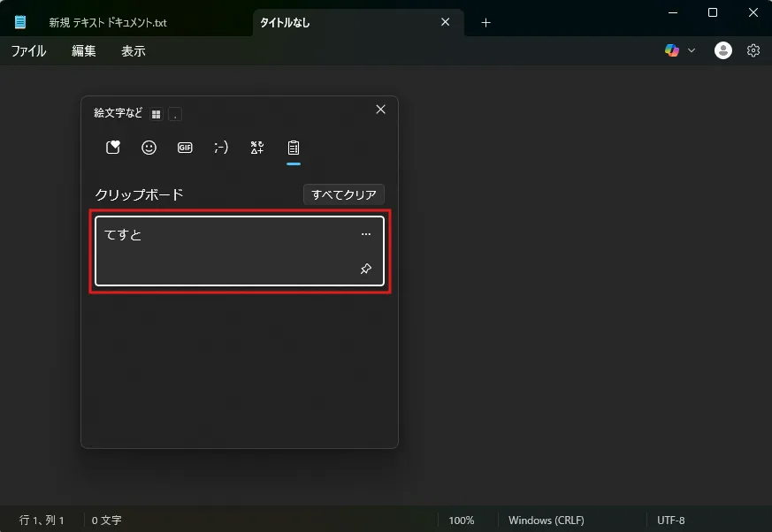Open the GIF tab in emoji panel

(185, 148)
